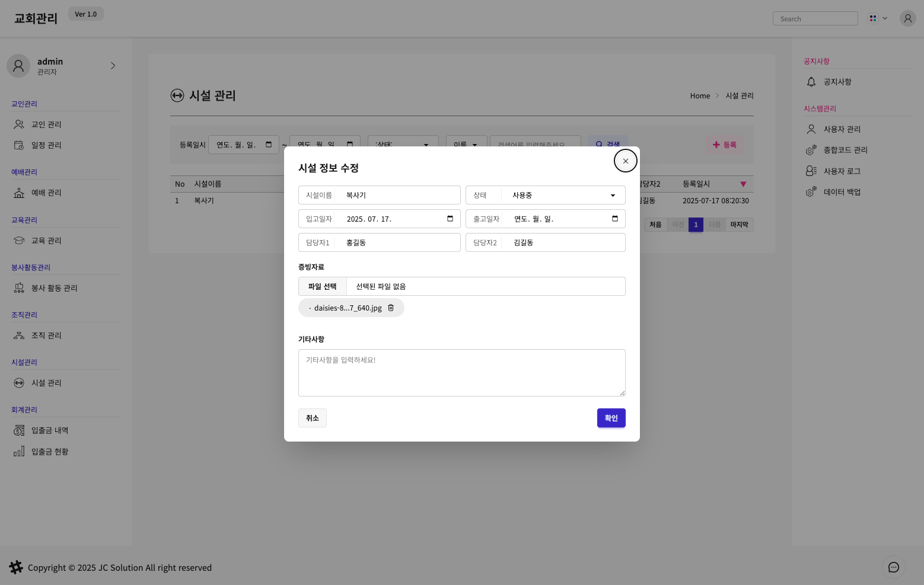Image resolution: width=924 pixels, height=585 pixels.
Task: Click the 시설이름 field containing 복사기
Action: pyautogui.click(x=397, y=195)
